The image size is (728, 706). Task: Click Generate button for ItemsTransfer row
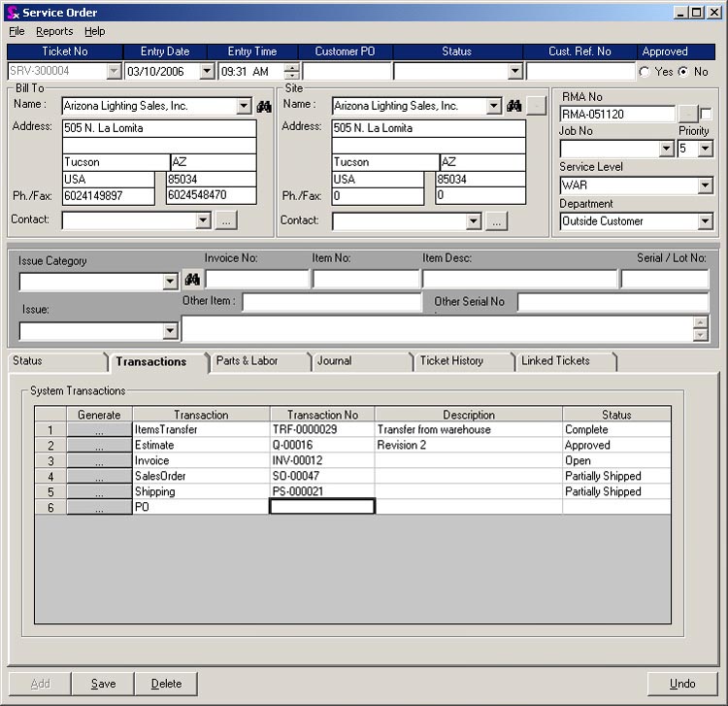click(x=99, y=430)
